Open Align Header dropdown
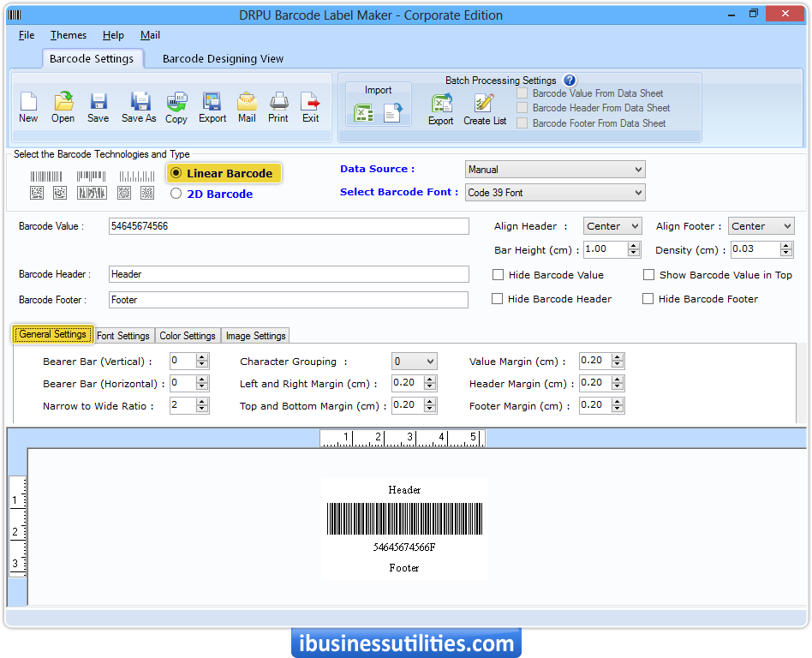Image resolution: width=812 pixels, height=658 pixels. (612, 226)
